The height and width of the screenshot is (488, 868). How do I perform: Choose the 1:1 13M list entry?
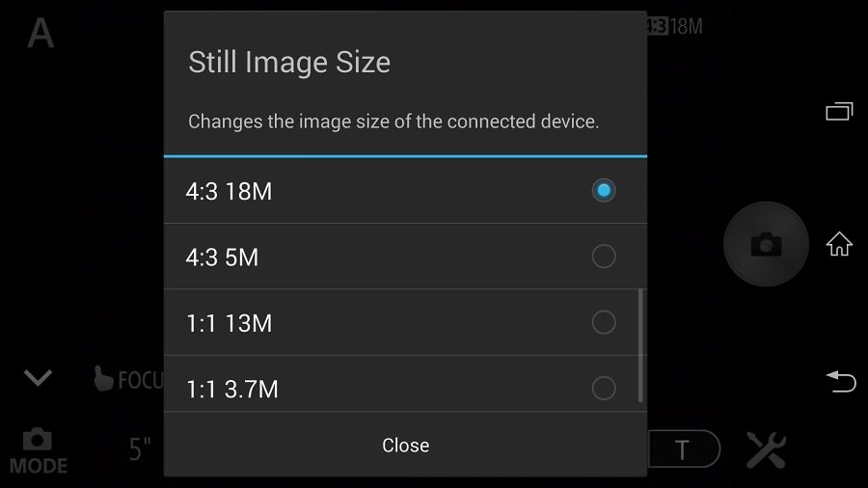pos(405,322)
